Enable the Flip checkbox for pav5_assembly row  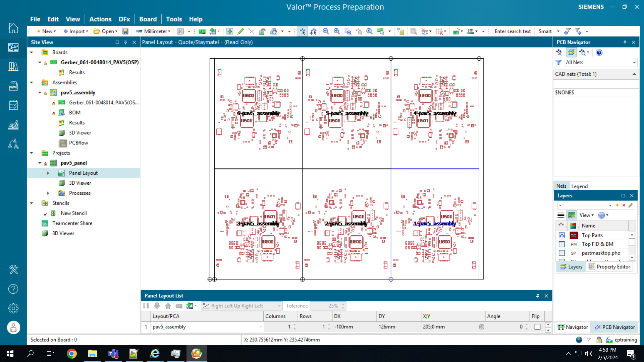pyautogui.click(x=537, y=327)
